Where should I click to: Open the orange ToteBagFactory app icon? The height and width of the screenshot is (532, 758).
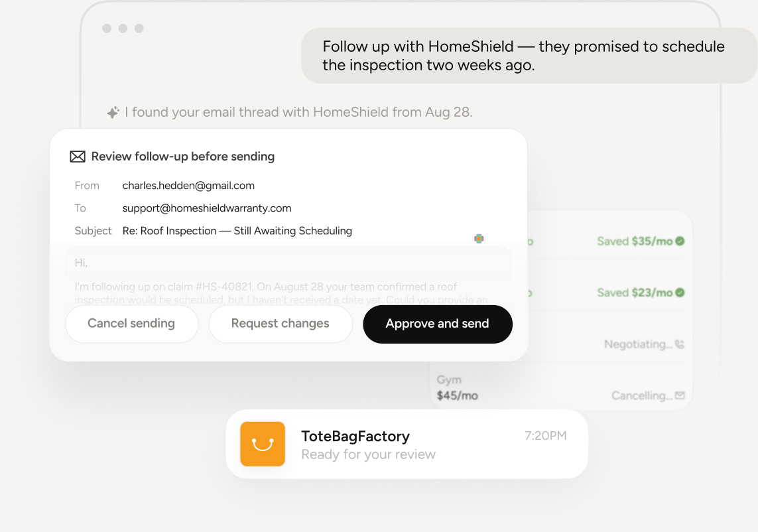tap(263, 444)
